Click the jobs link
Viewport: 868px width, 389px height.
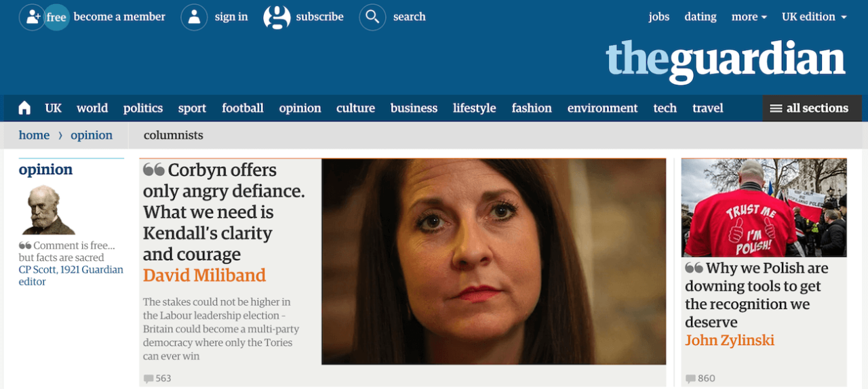[659, 17]
